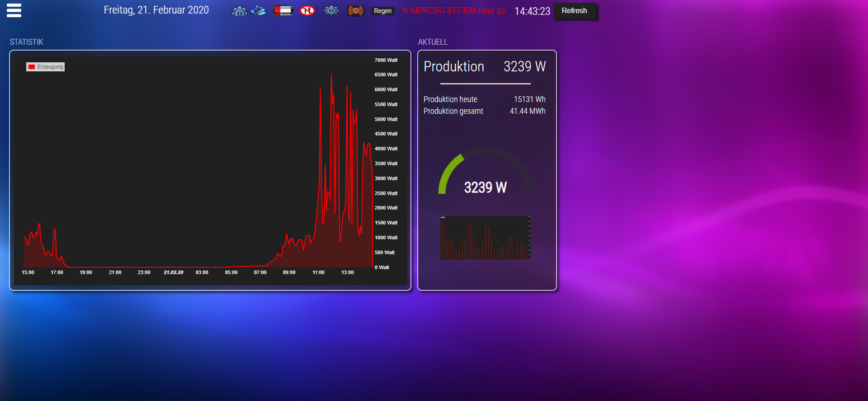Click the 21.02.20 date marker on axis
This screenshot has width=868, height=401.
click(x=174, y=272)
